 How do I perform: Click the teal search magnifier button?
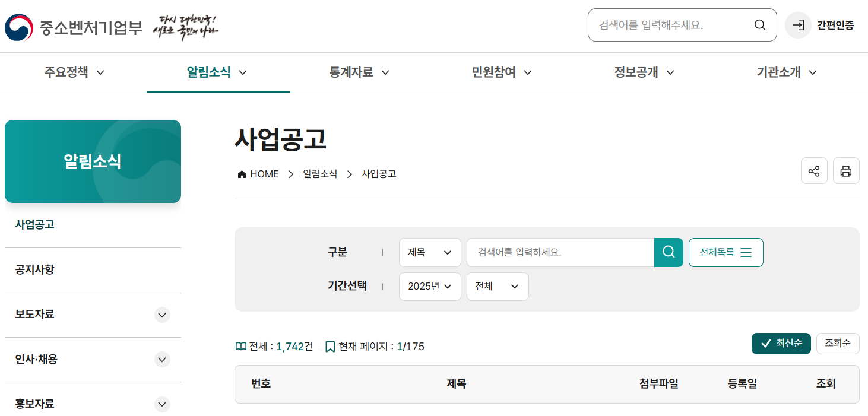[x=669, y=252]
